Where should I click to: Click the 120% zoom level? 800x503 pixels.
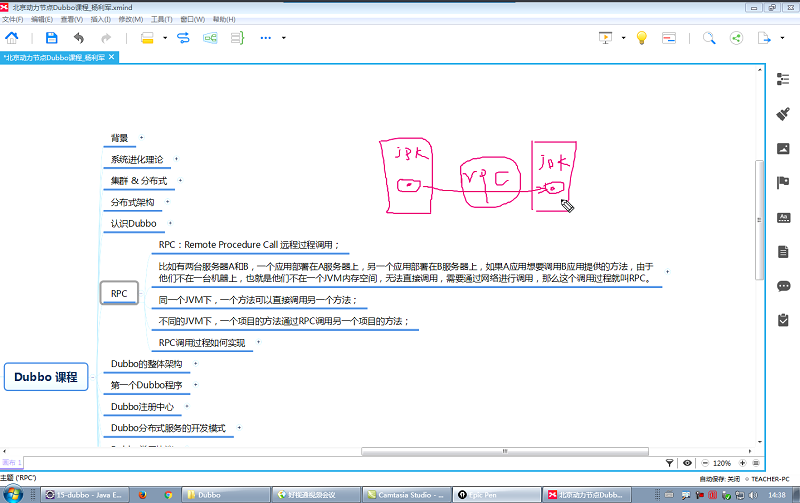click(x=722, y=463)
